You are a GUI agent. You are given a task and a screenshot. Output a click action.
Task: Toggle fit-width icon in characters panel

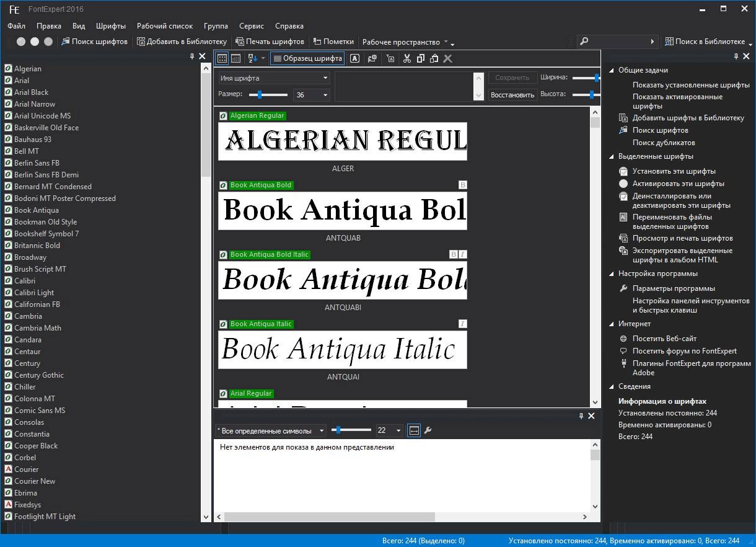(414, 430)
